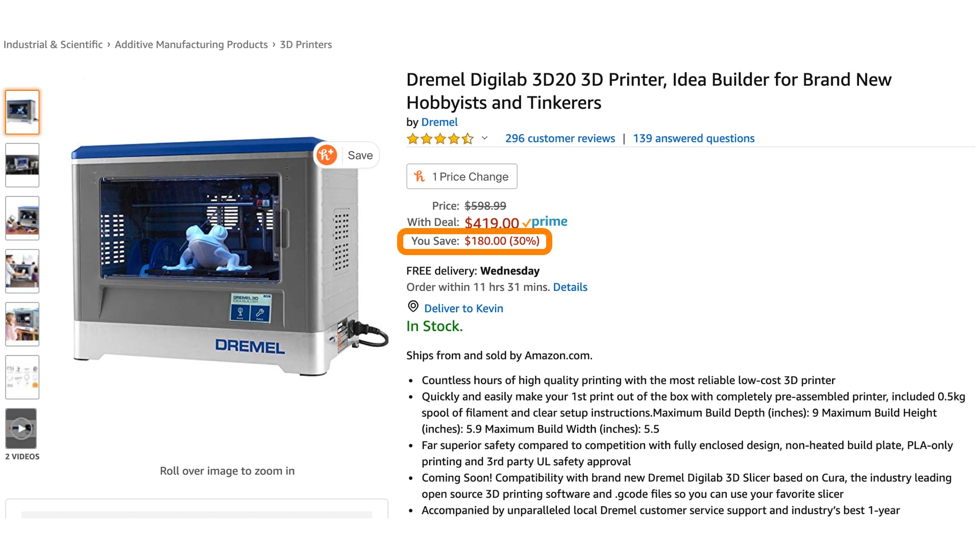The height and width of the screenshot is (551, 980).
Task: Click the star rating icons
Action: (440, 139)
